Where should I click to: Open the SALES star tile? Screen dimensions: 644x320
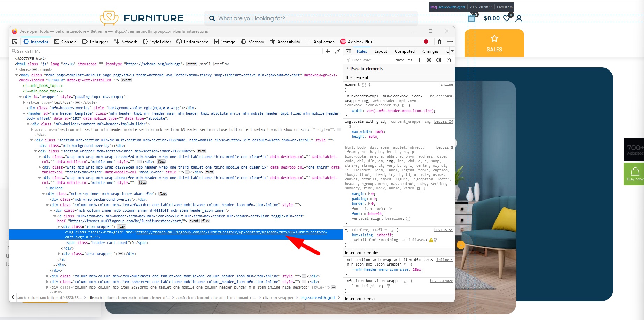(x=494, y=43)
